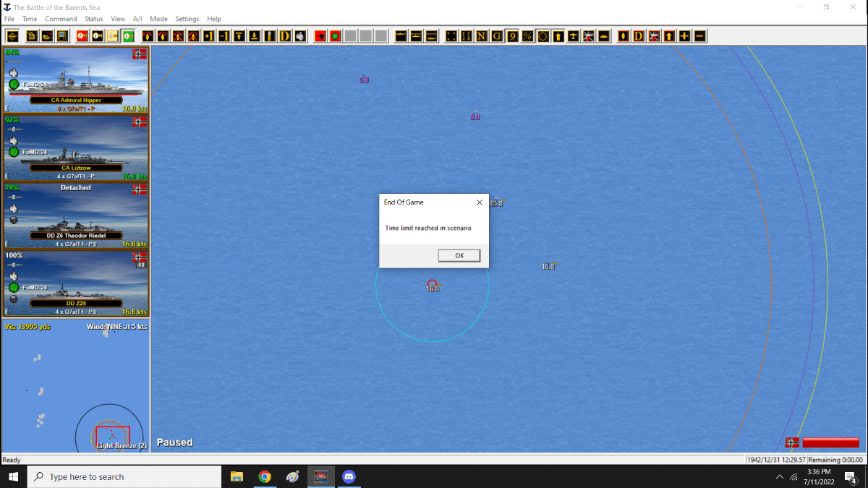Image resolution: width=868 pixels, height=488 pixels.
Task: Open Discord from the taskbar
Action: pyautogui.click(x=349, y=476)
